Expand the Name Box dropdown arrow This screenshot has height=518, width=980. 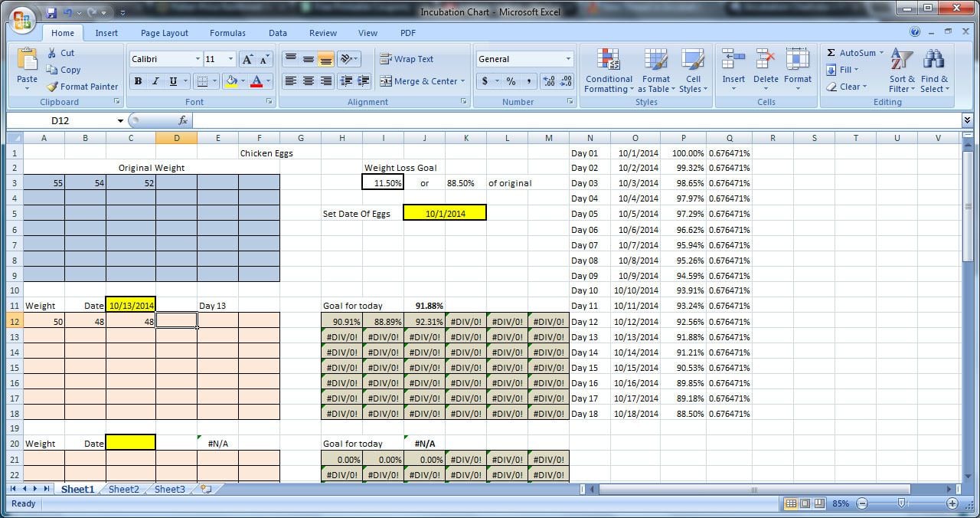pyautogui.click(x=120, y=120)
